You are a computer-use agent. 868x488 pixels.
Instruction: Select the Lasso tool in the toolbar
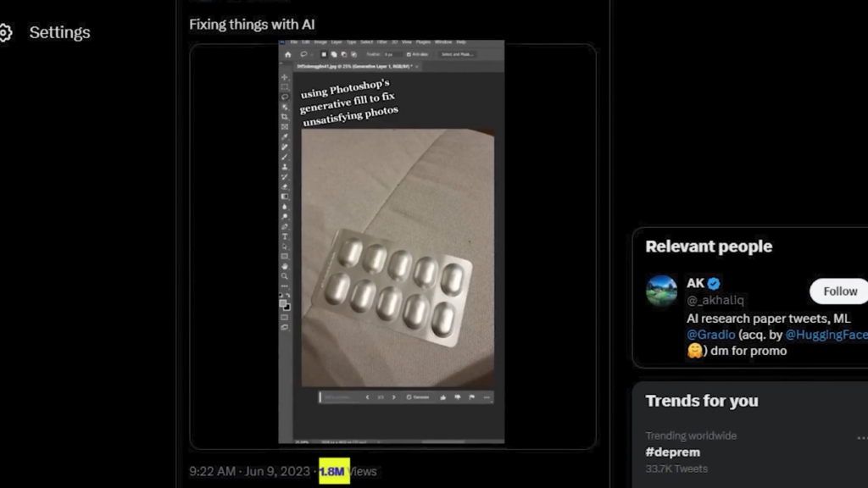click(285, 97)
